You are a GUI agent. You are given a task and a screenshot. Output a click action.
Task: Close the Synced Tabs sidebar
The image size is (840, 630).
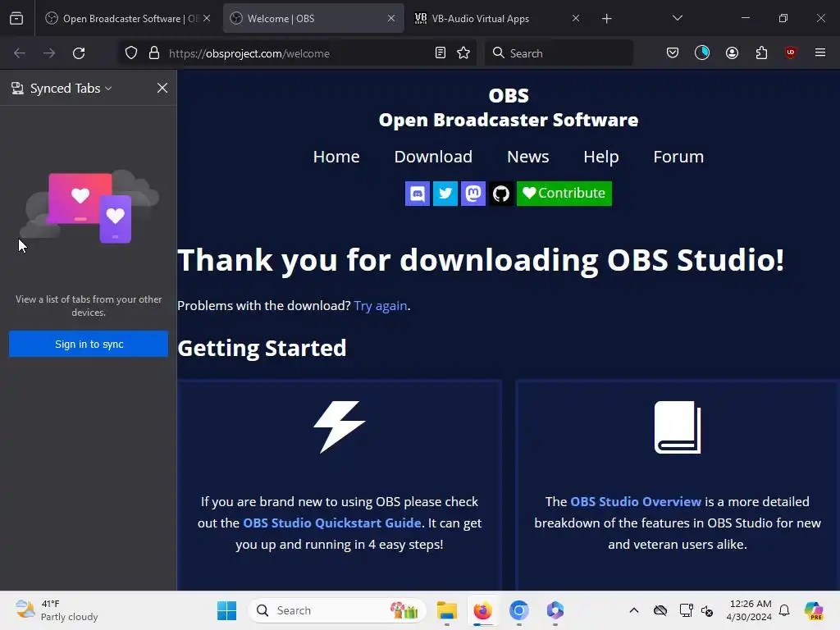(x=162, y=88)
